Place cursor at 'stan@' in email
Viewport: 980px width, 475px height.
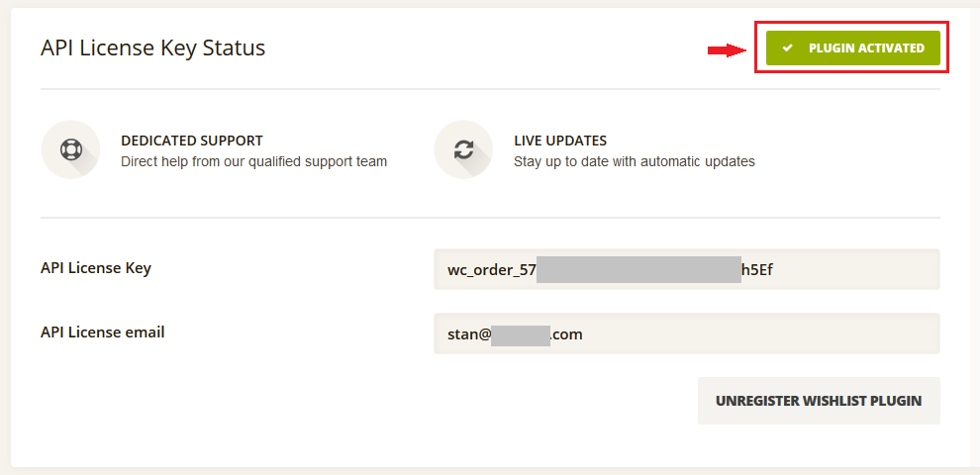tap(469, 334)
